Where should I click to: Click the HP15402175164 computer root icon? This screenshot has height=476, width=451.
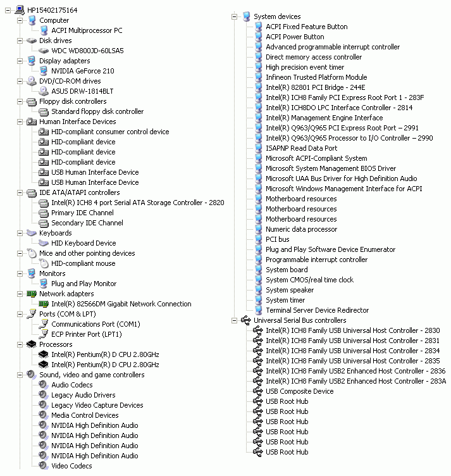(x=20, y=10)
